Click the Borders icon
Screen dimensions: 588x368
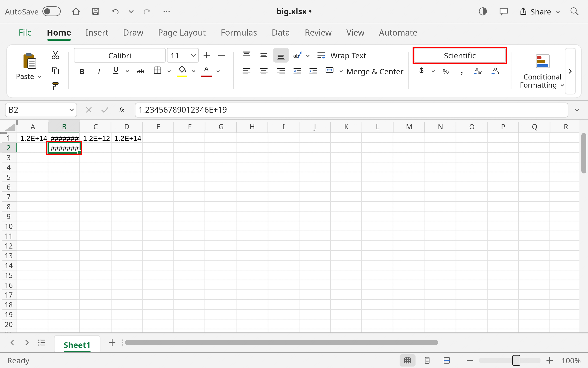(x=157, y=71)
